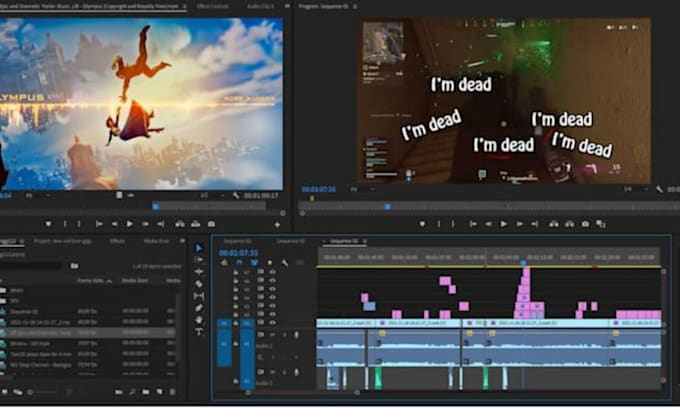Click Automate to Sequence icon in Project panel
This screenshot has height=409, width=680.
click(x=118, y=392)
